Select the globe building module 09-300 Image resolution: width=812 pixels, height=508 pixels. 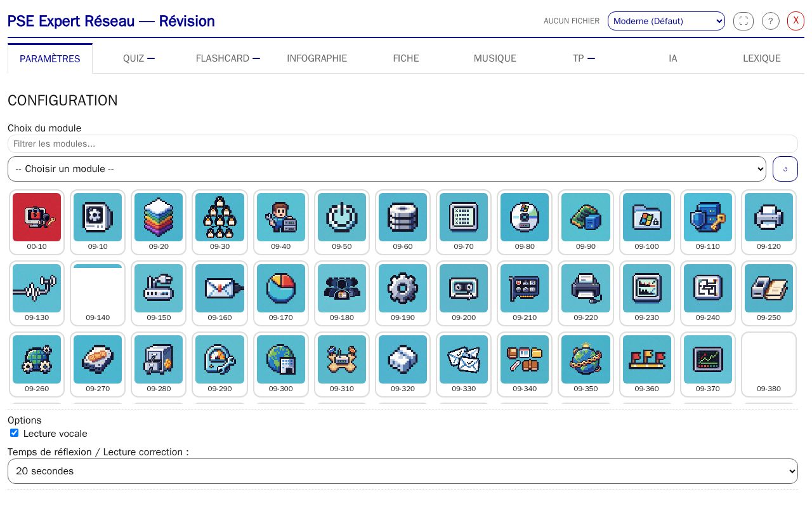coord(281,364)
